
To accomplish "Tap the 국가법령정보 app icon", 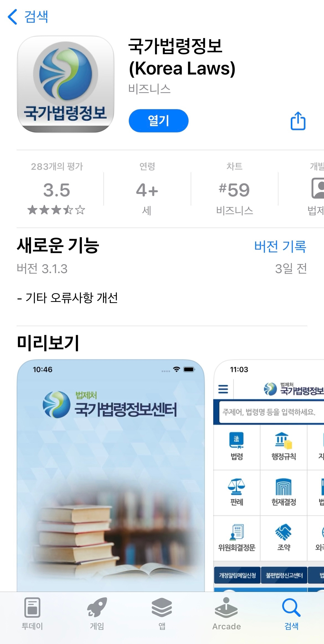I will pos(66,84).
